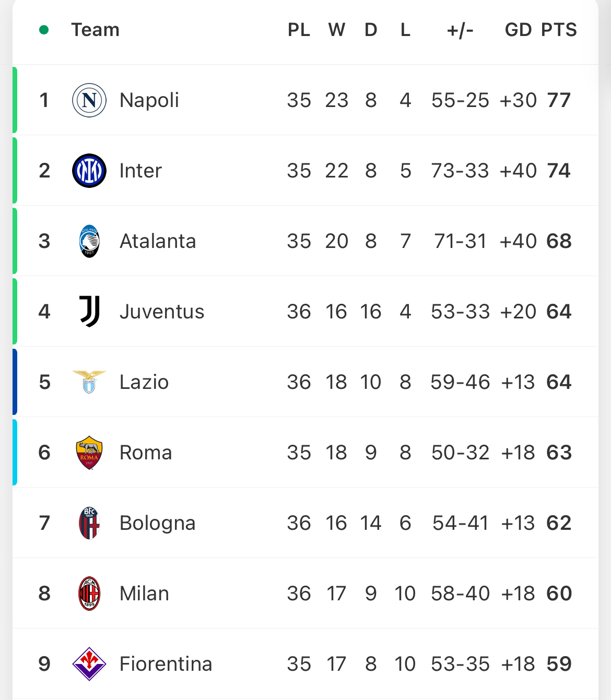Select the Team column header
The width and height of the screenshot is (611, 700).
(96, 30)
